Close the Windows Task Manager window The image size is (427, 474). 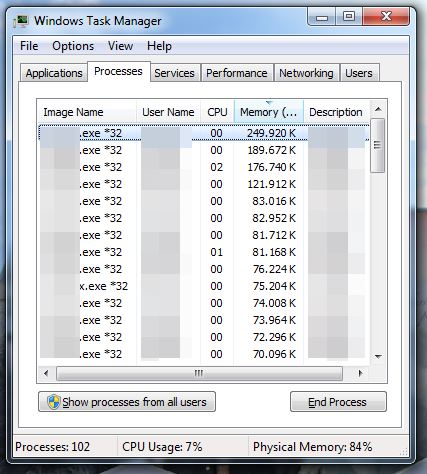coord(386,17)
